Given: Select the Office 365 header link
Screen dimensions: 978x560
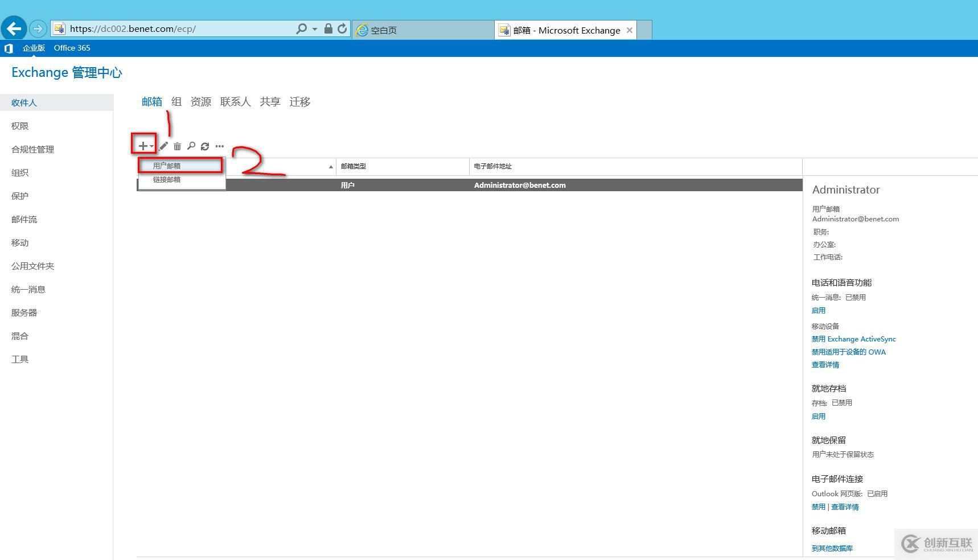Looking at the screenshot, I should click(72, 48).
